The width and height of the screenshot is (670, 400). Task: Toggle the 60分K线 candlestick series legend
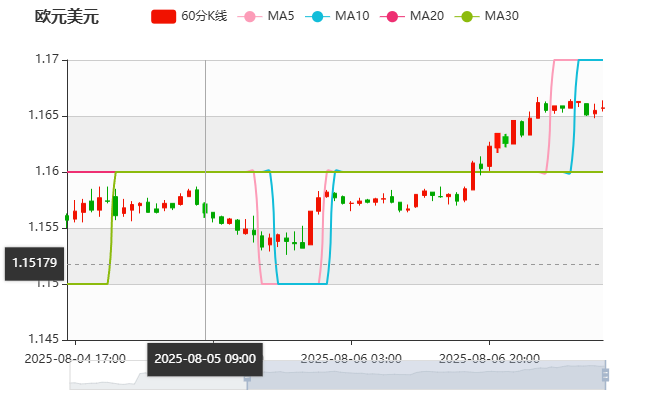pyautogui.click(x=189, y=16)
